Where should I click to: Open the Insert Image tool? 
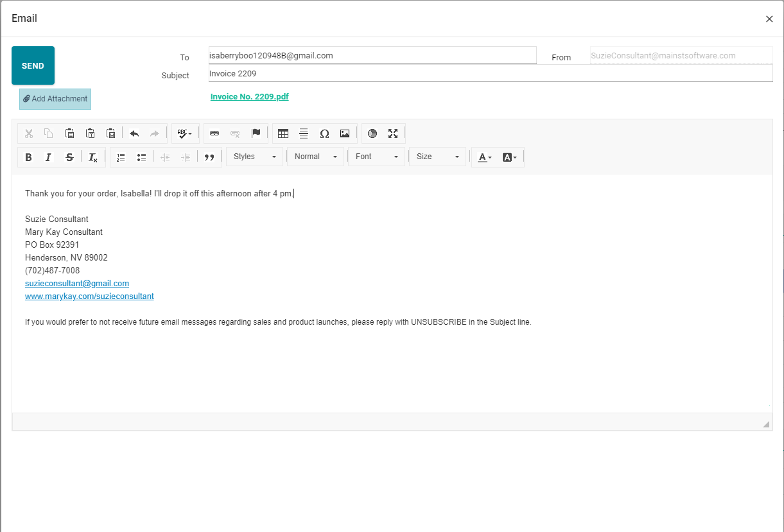[x=345, y=133]
